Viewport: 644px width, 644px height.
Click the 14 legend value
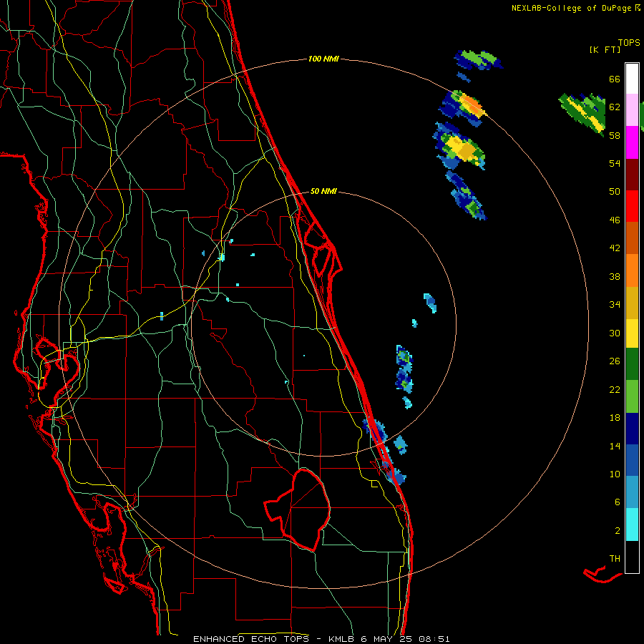615,446
